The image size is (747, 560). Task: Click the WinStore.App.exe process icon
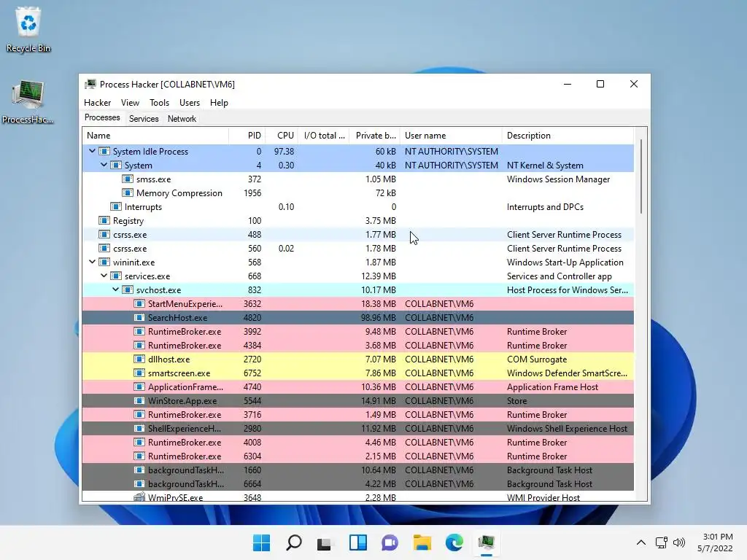point(139,400)
